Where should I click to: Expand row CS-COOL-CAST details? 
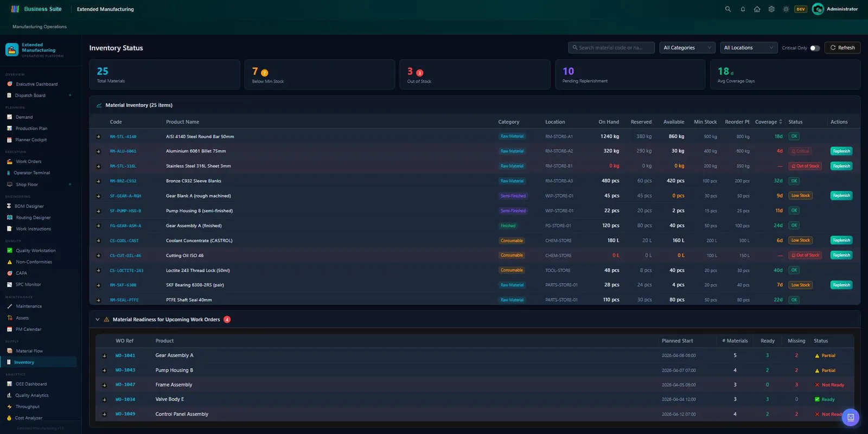coord(98,241)
